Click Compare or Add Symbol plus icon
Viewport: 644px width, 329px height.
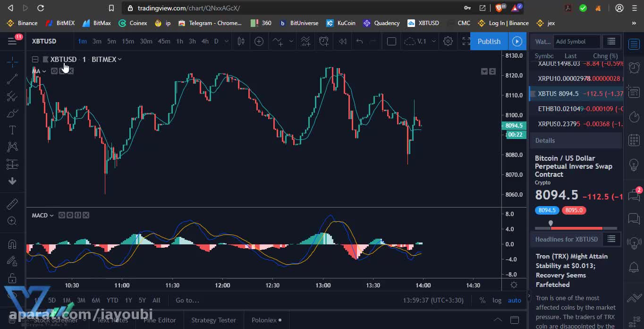(x=259, y=41)
